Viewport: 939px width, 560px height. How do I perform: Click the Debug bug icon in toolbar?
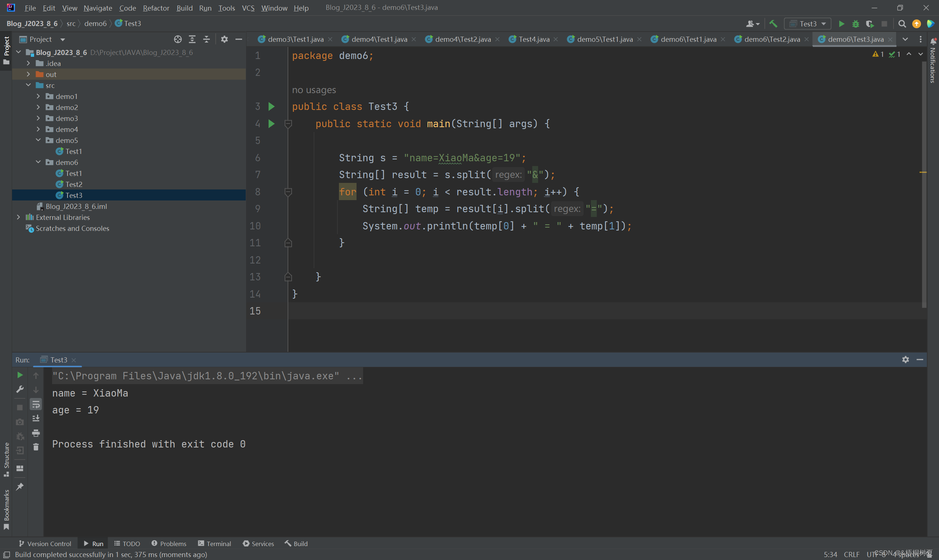856,24
